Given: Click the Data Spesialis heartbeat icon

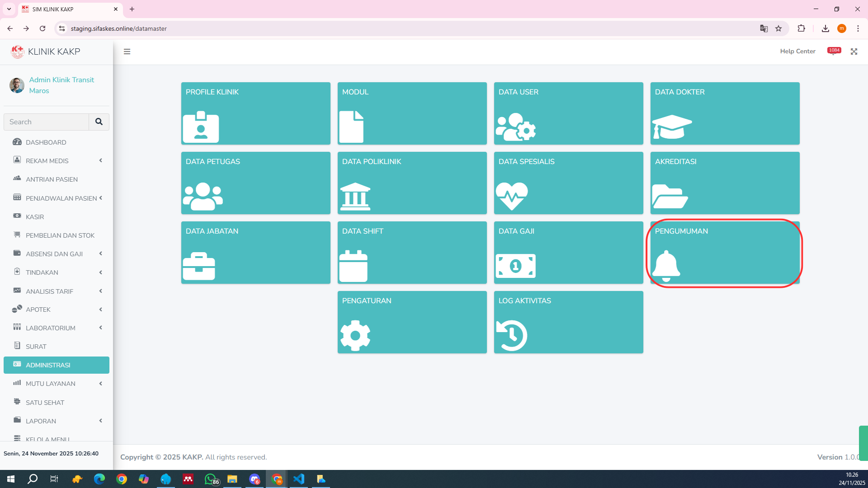Looking at the screenshot, I should click(x=511, y=196).
